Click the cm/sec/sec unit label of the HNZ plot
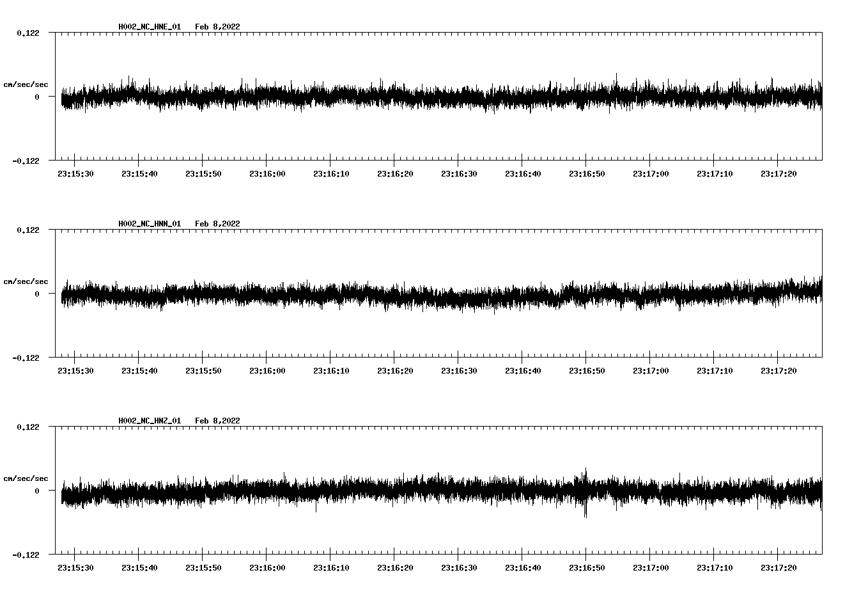The height and width of the screenshot is (591, 868). point(26,478)
